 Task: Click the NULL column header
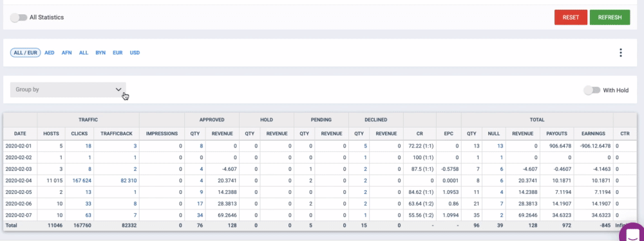point(494,133)
